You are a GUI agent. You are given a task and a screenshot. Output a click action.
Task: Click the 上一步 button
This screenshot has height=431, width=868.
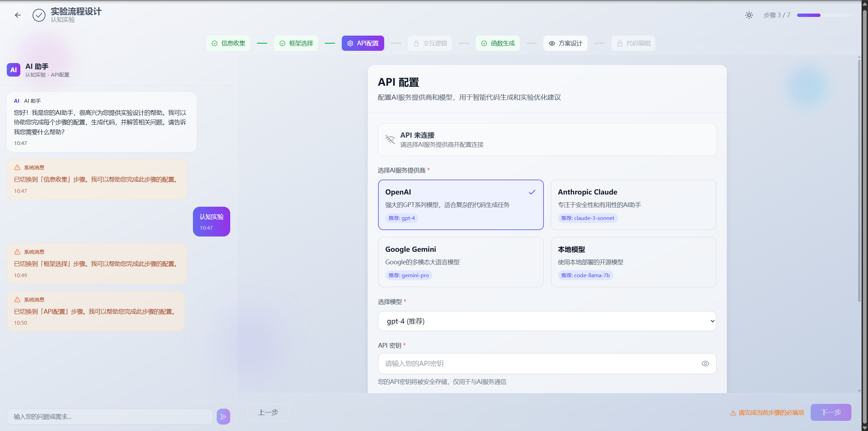268,412
